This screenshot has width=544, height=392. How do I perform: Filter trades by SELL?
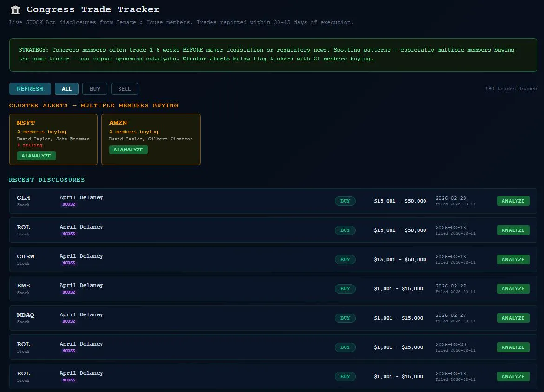pyautogui.click(x=125, y=89)
